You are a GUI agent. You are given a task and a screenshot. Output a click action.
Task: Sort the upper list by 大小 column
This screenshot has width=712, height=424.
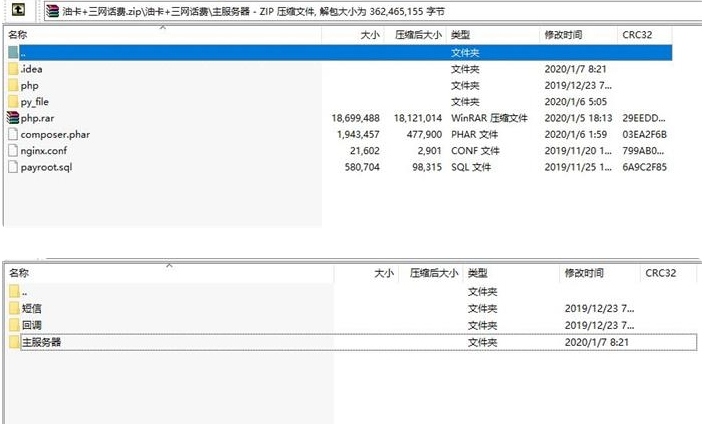[370, 35]
